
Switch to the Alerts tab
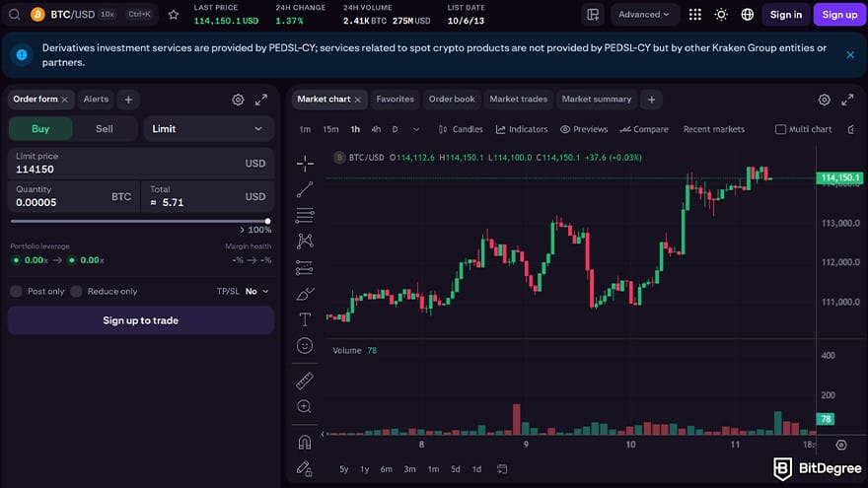pos(96,100)
